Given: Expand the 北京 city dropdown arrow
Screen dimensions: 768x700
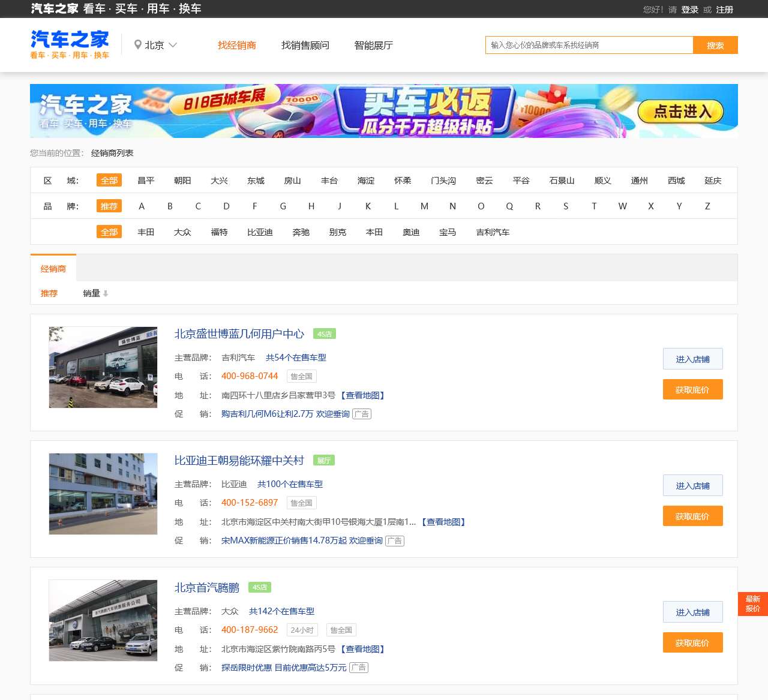Looking at the screenshot, I should [173, 45].
